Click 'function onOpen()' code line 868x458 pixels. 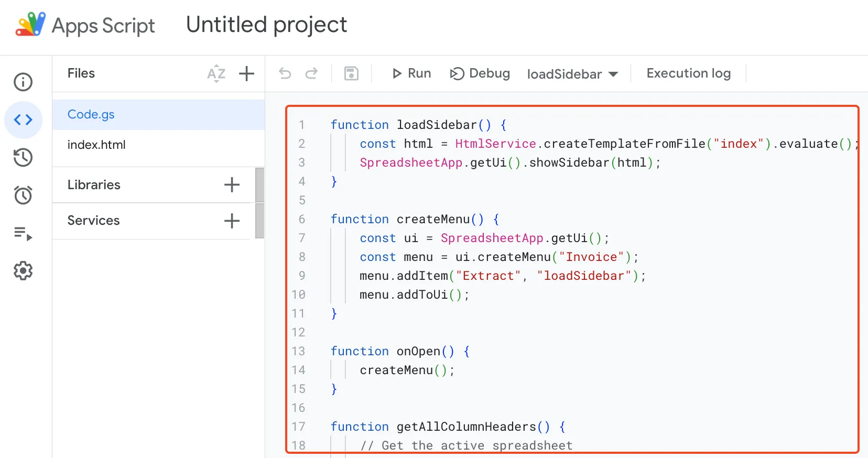[400, 351]
